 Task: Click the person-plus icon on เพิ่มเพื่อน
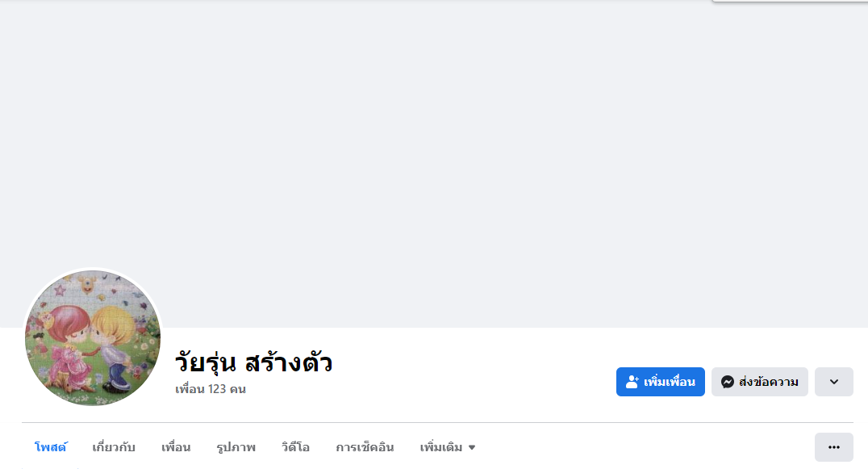click(x=632, y=382)
